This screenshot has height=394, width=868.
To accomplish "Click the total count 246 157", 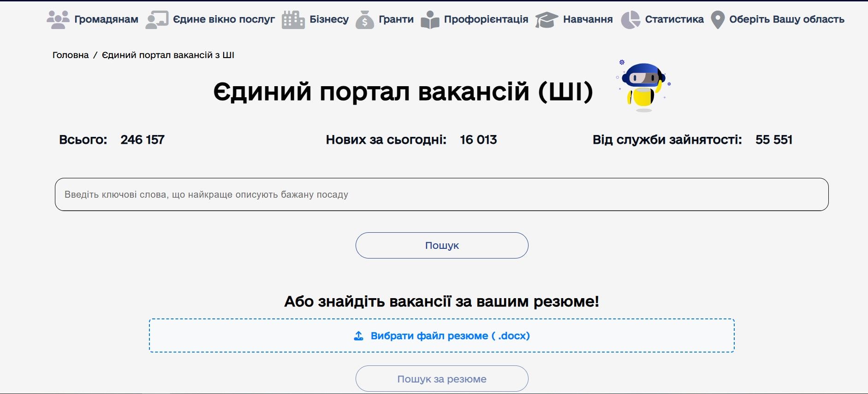I will (x=143, y=140).
